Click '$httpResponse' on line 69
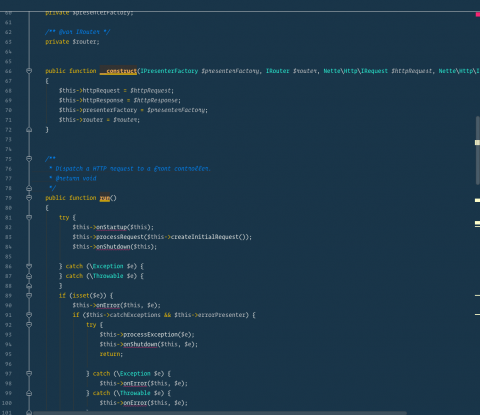Image resolution: width=480 pixels, height=415 pixels. tap(156, 100)
